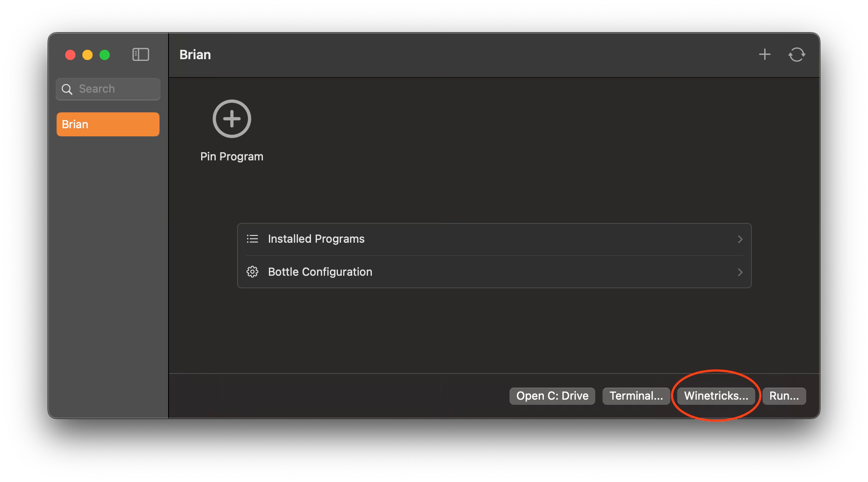Click the Pin Program label
Image resolution: width=868 pixels, height=482 pixels.
[232, 157]
